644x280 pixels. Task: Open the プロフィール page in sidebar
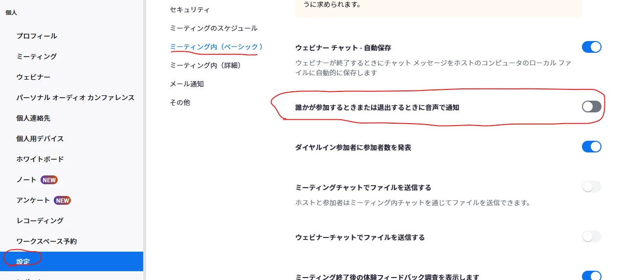point(37,36)
